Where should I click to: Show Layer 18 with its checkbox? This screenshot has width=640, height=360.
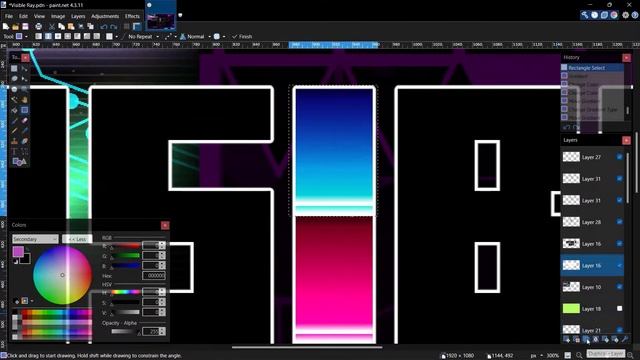point(620,309)
